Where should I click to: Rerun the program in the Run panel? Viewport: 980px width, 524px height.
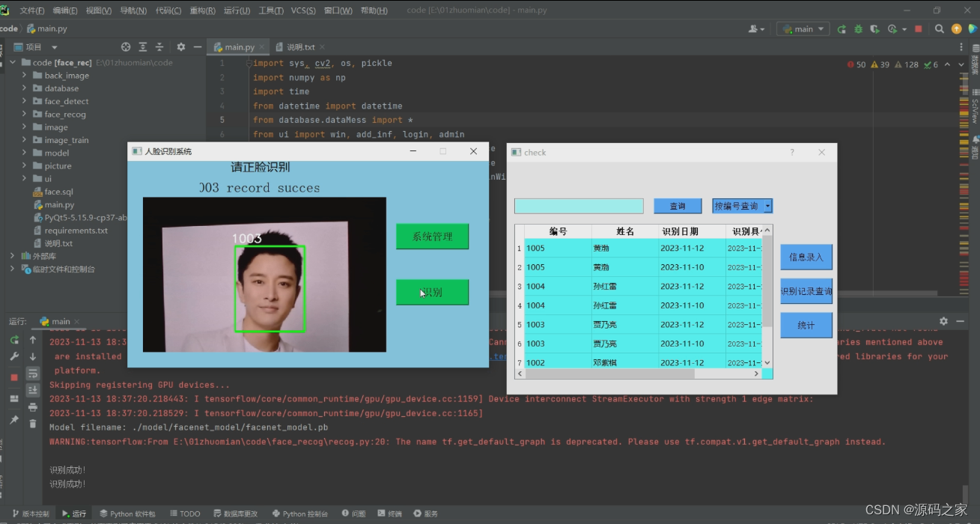coord(13,340)
